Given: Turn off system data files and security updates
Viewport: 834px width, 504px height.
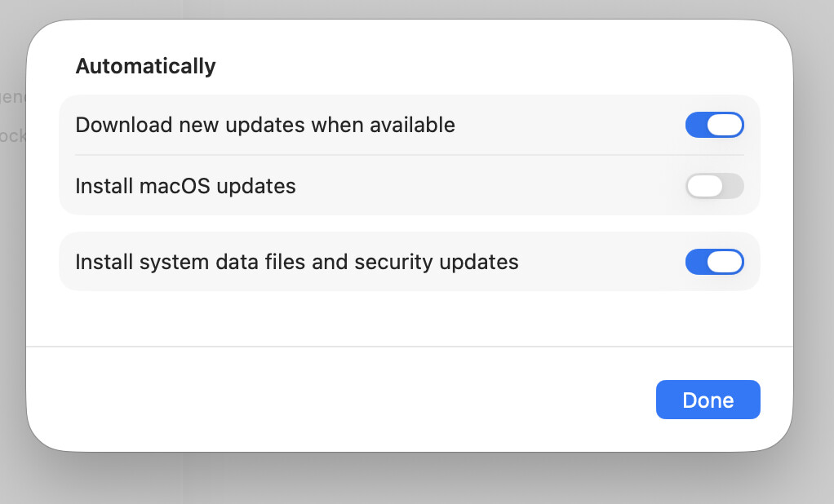Looking at the screenshot, I should coord(714,262).
